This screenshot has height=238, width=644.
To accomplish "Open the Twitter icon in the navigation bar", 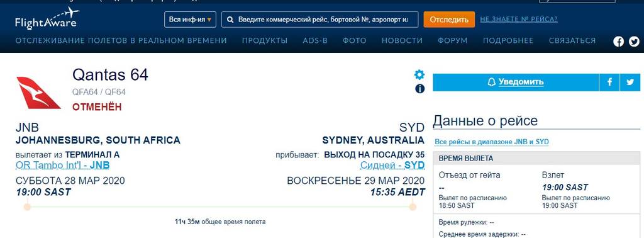I will [x=634, y=41].
